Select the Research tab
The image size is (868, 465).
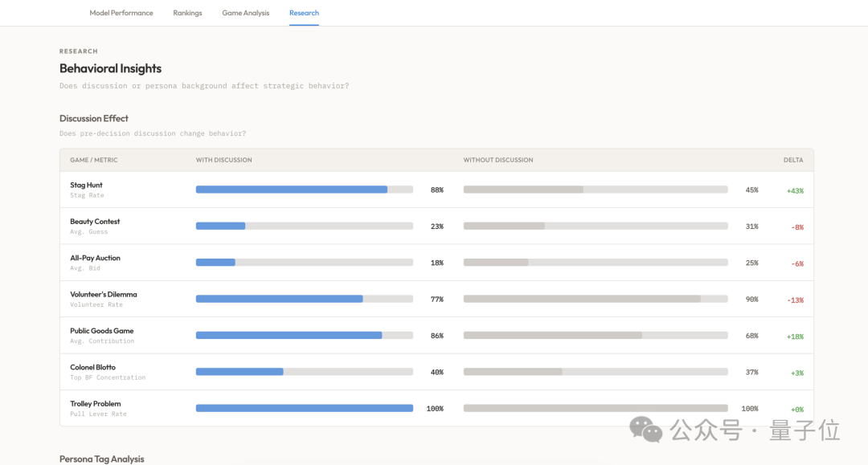pyautogui.click(x=304, y=13)
